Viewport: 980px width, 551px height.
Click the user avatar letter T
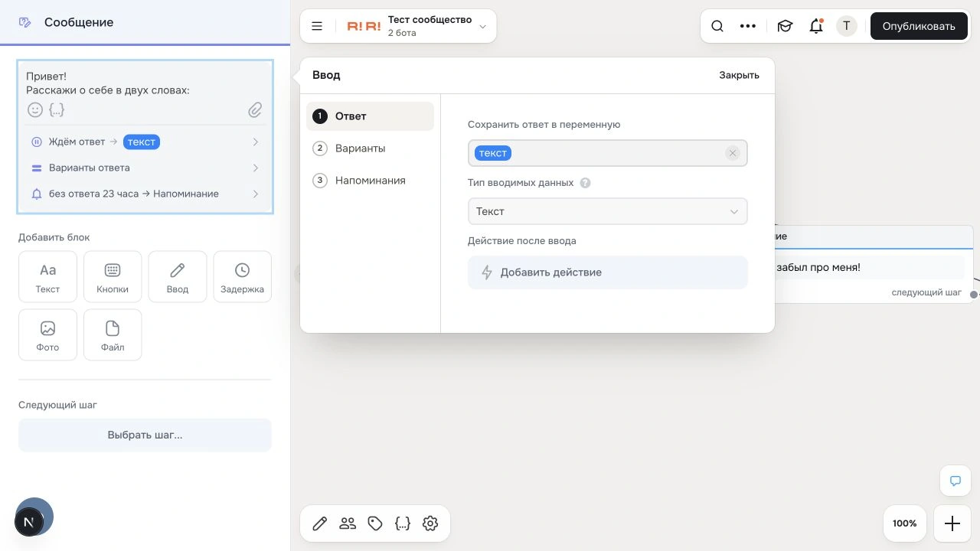pyautogui.click(x=846, y=26)
